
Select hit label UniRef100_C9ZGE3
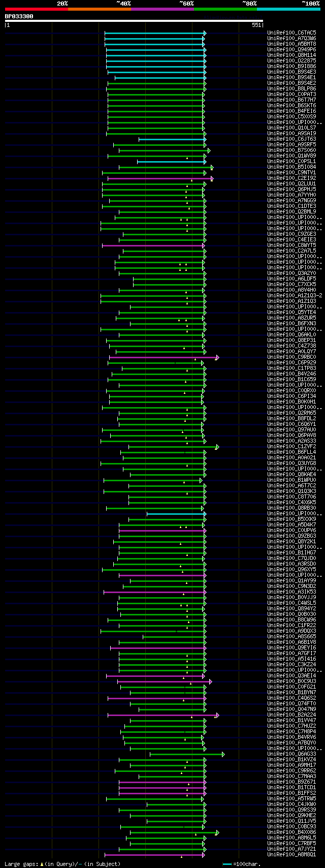[x=291, y=234]
